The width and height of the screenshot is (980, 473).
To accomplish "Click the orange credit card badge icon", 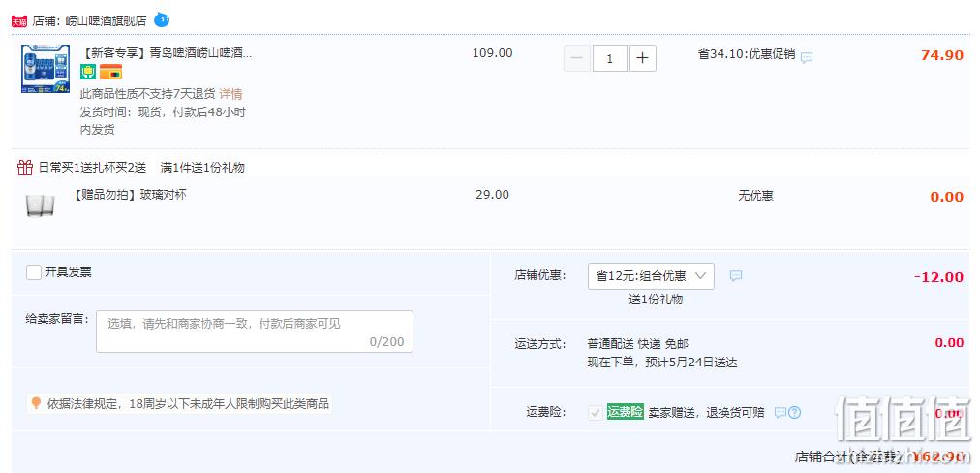I will pyautogui.click(x=110, y=72).
